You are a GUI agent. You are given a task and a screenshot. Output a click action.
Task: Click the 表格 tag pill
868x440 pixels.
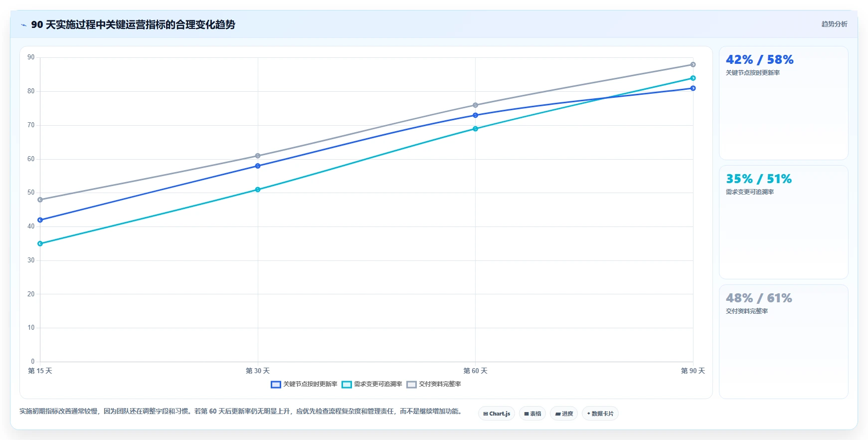point(532,414)
